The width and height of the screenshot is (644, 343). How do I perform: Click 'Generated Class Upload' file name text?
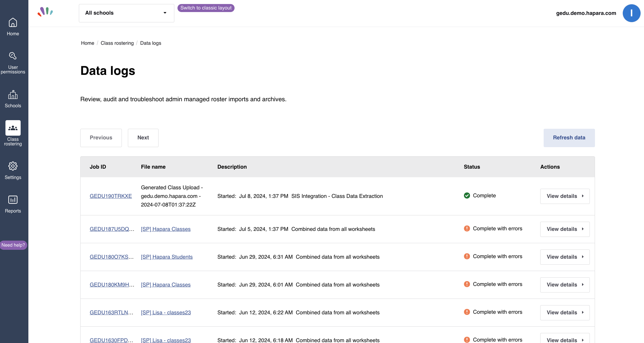(x=172, y=196)
